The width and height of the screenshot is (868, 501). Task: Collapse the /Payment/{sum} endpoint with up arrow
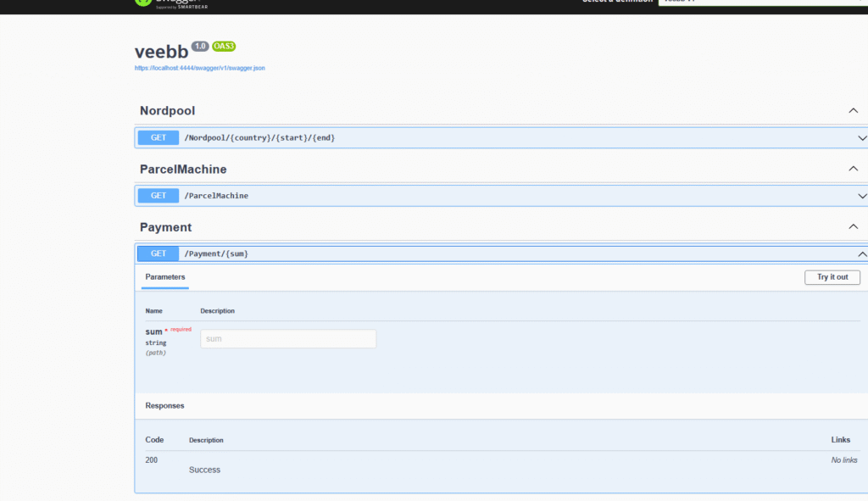click(x=862, y=253)
